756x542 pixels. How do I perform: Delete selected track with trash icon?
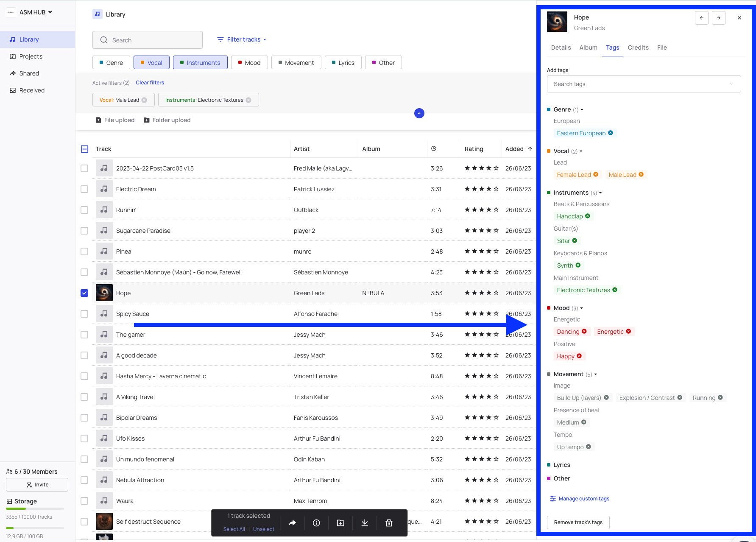(389, 523)
